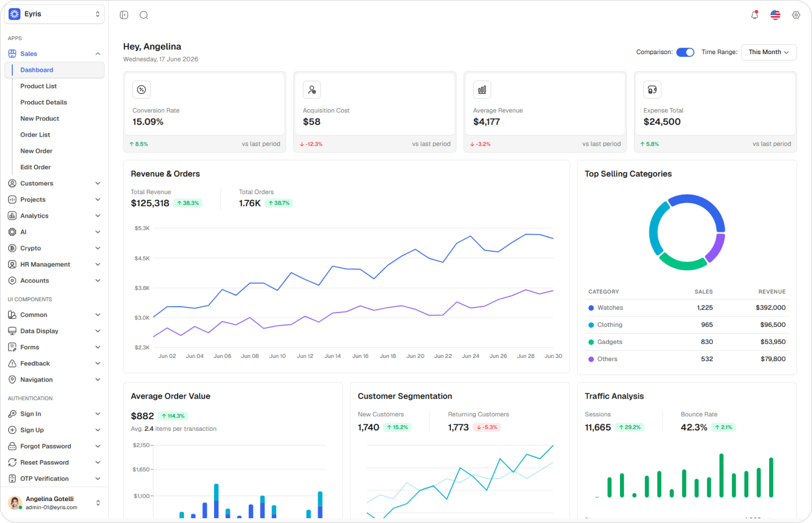Screen dimensions: 812x523
Task: Click the Acquisition Cost user icon
Action: pyautogui.click(x=312, y=89)
